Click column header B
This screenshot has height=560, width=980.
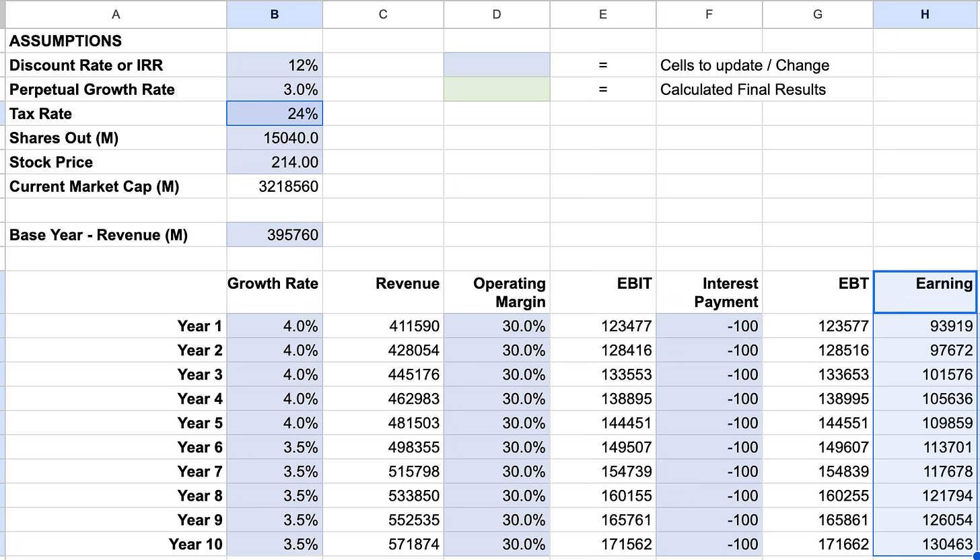pyautogui.click(x=275, y=14)
